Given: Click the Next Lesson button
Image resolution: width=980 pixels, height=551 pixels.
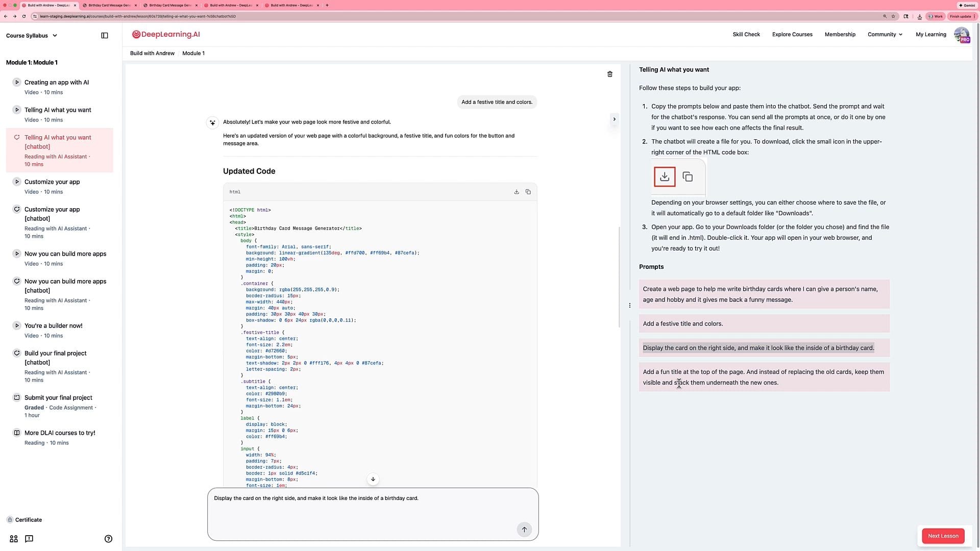Looking at the screenshot, I should pyautogui.click(x=943, y=536).
